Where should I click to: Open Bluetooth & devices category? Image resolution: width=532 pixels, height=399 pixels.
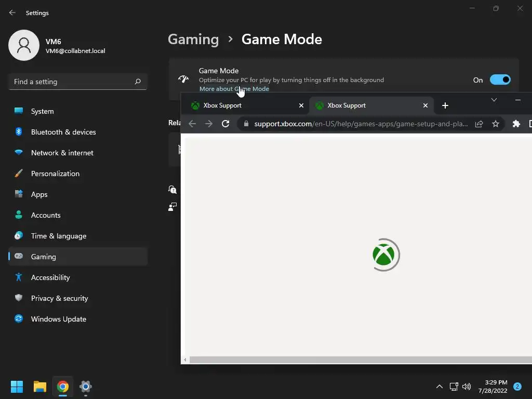(78, 132)
